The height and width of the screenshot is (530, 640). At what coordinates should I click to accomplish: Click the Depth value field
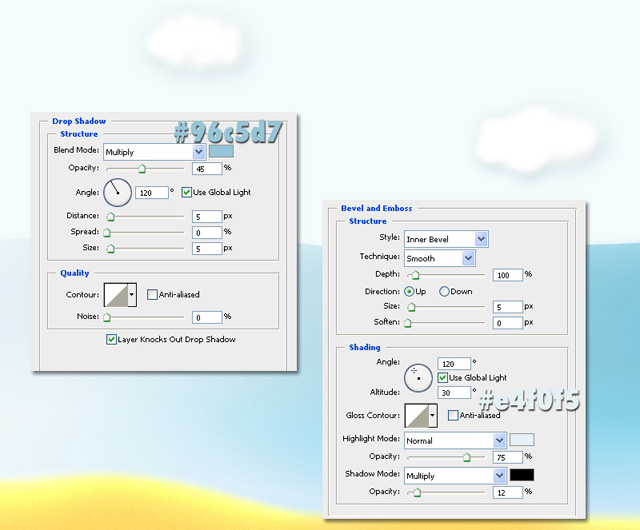coord(507,275)
